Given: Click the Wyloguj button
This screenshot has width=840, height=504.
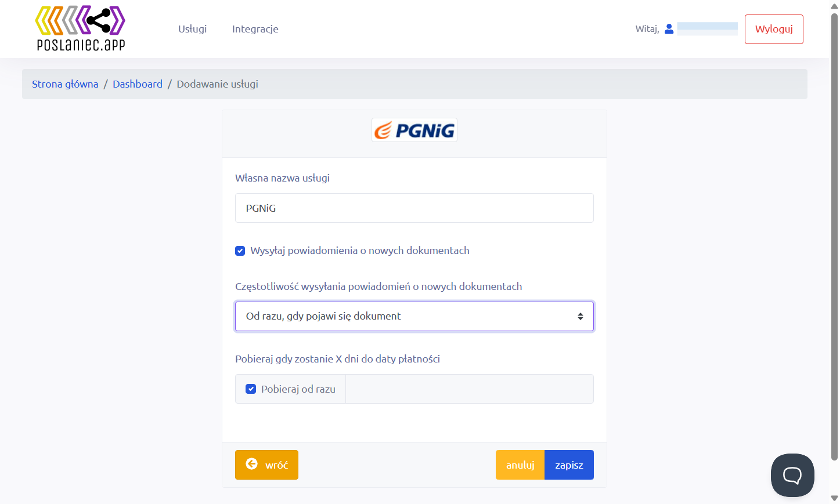Looking at the screenshot, I should [774, 29].
